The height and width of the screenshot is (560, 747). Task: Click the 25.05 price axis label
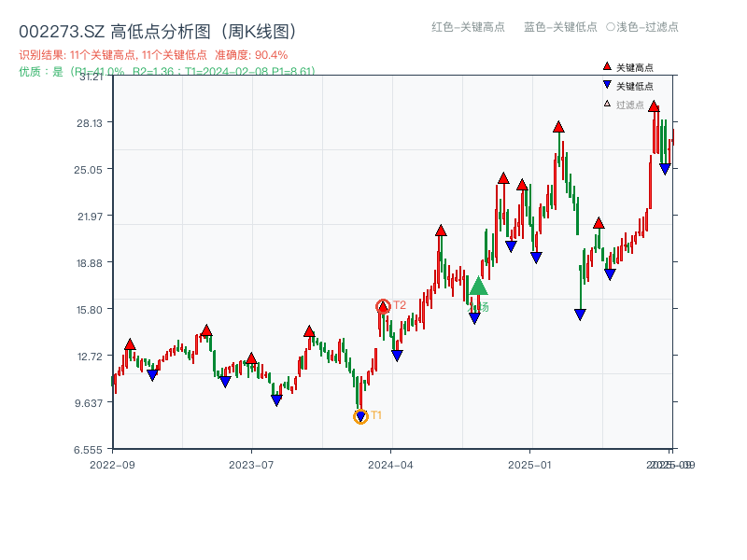pos(88,170)
